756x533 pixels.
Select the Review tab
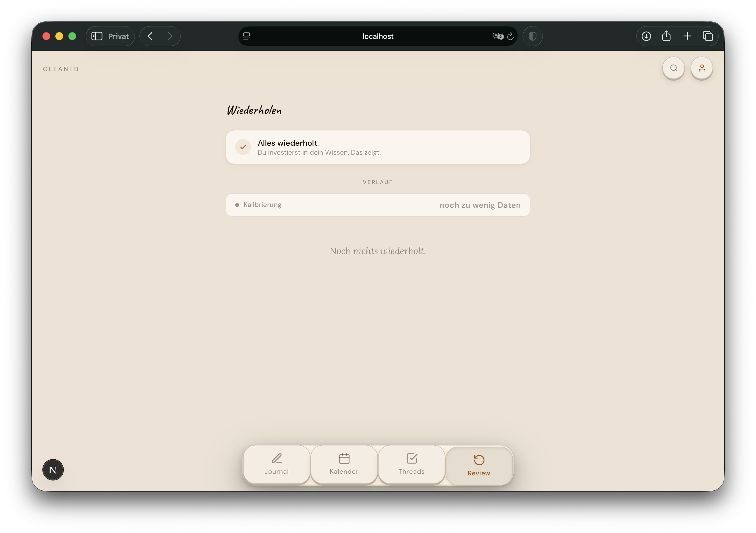click(x=479, y=466)
